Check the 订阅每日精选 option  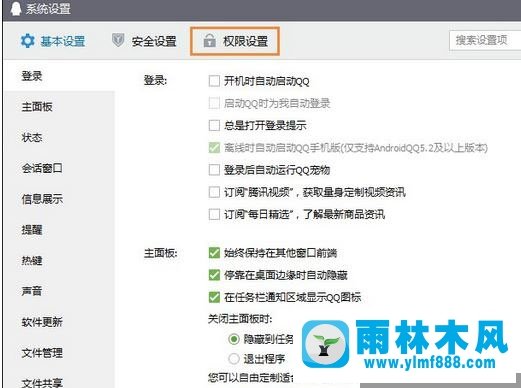(214, 214)
